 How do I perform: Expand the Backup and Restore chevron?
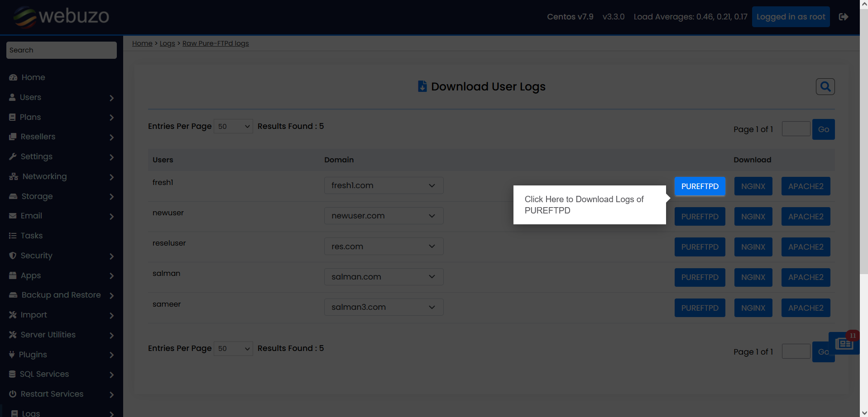point(111,295)
